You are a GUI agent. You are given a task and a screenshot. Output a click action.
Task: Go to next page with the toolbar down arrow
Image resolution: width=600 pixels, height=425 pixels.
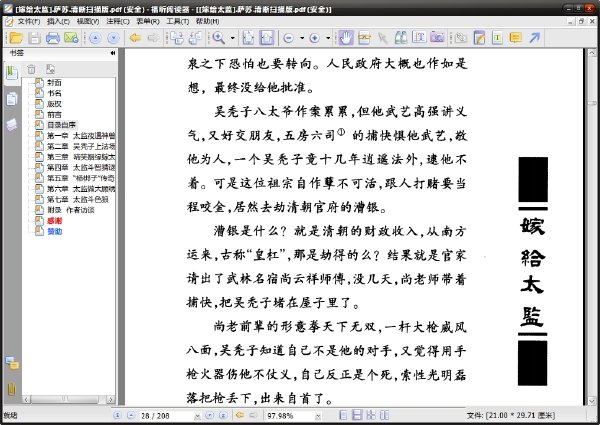[114, 37]
